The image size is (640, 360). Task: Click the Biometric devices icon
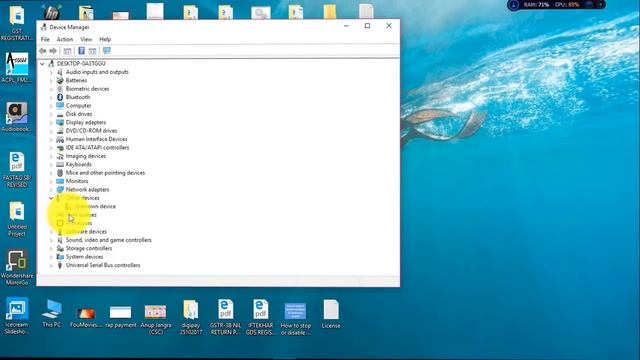pos(60,89)
